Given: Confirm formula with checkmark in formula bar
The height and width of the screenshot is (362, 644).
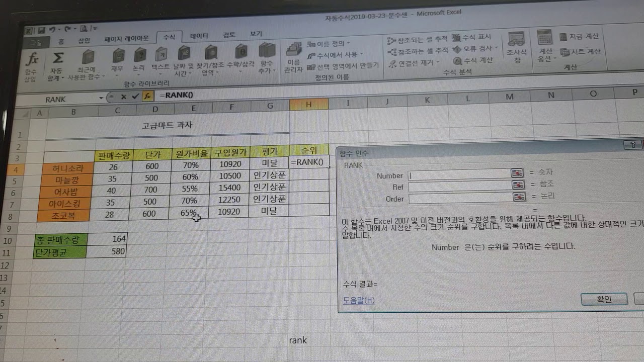Looking at the screenshot, I should (x=135, y=96).
